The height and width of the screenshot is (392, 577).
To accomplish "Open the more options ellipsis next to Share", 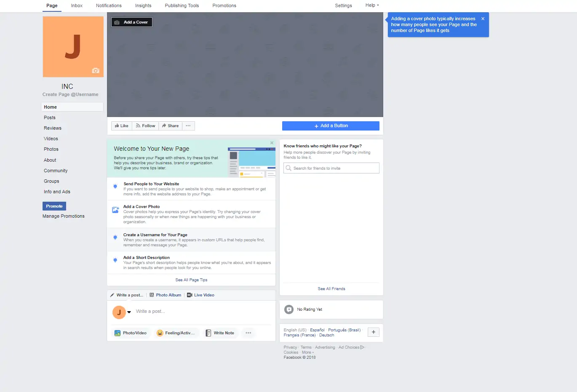I will (x=188, y=126).
